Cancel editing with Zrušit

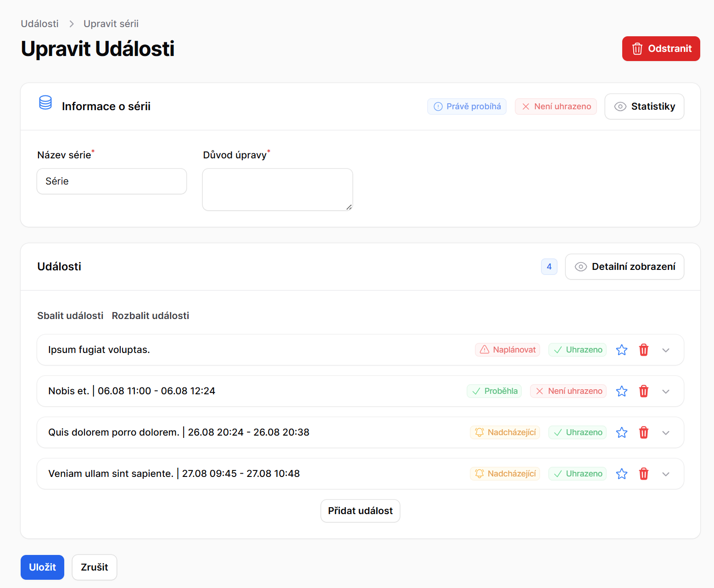[95, 567]
